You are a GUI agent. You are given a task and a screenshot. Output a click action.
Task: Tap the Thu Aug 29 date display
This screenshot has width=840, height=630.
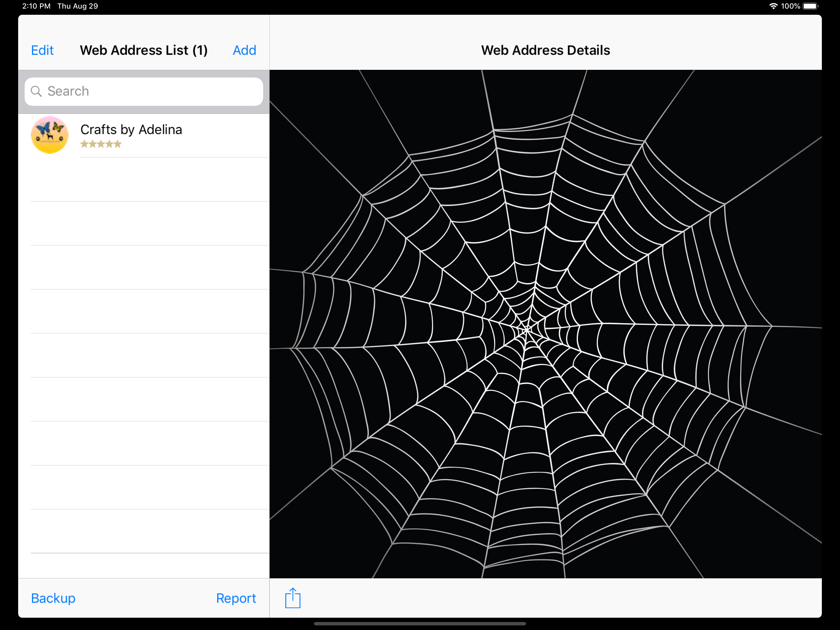77,6
